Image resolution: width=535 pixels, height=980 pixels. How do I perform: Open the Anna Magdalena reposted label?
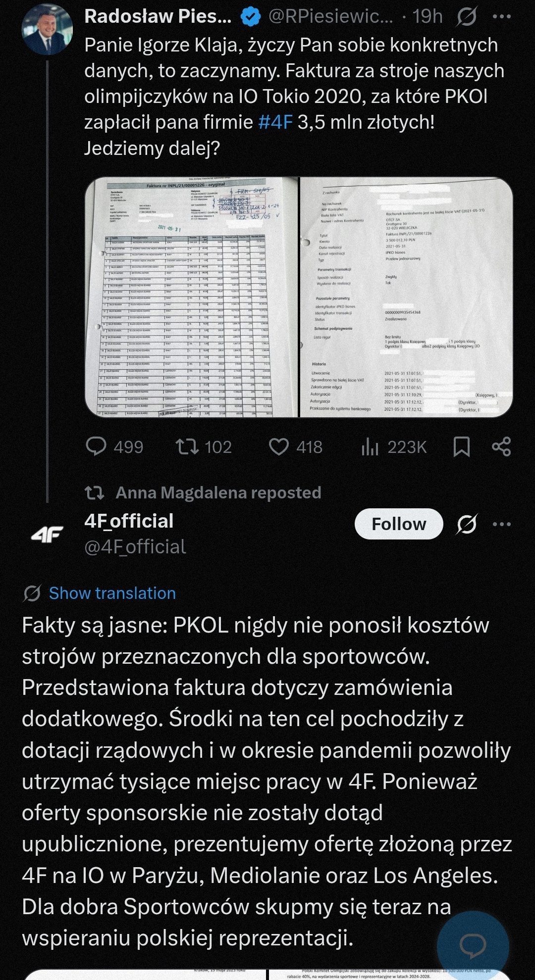click(x=218, y=492)
